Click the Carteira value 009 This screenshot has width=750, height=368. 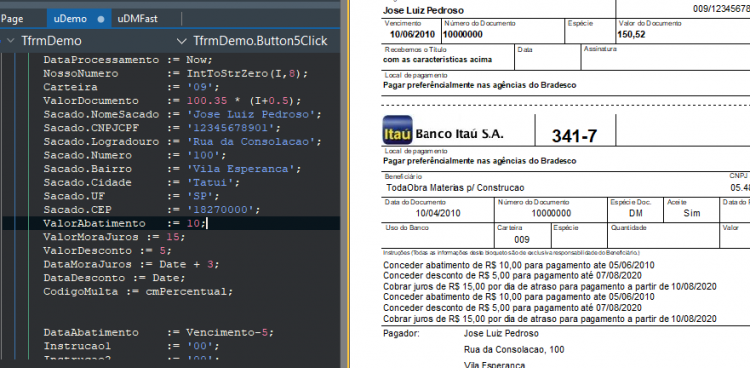pos(522,240)
